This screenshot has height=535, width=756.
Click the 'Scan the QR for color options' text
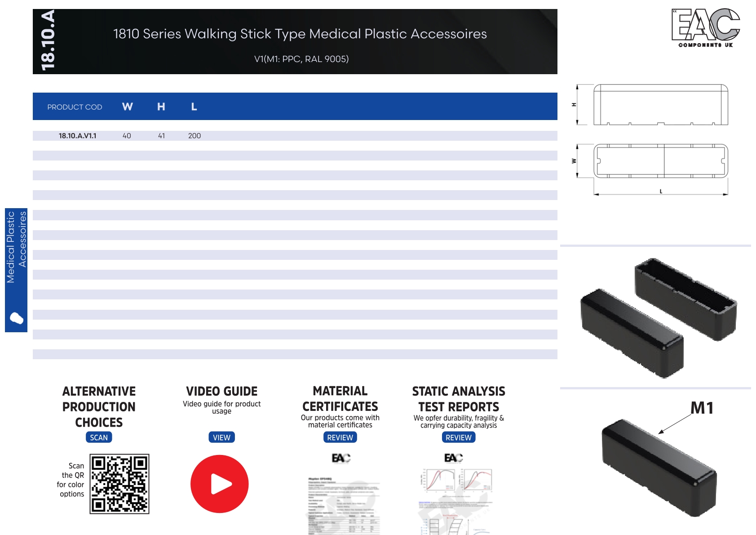(x=71, y=480)
